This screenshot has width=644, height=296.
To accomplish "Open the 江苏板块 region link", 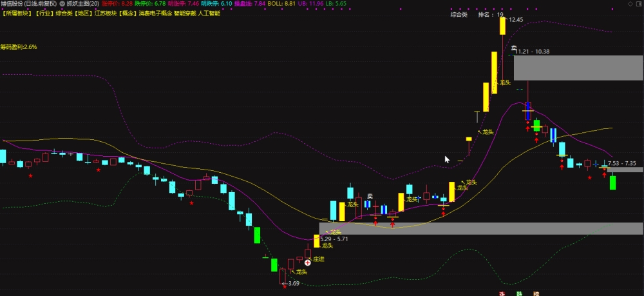I will coord(106,13).
